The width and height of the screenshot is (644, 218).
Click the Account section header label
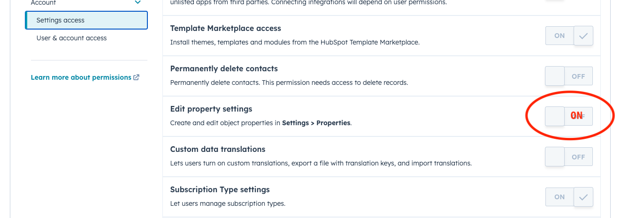point(43,3)
